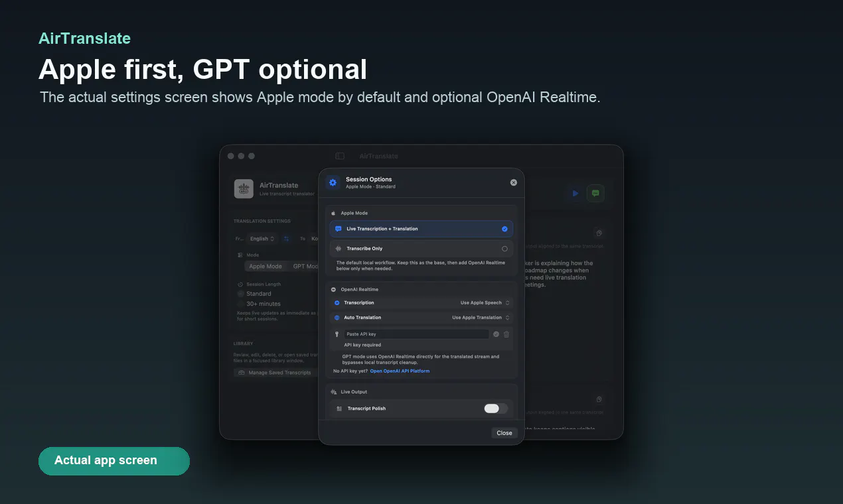Choose the 30+ minutes session length
Viewport: 843px width, 504px height.
point(260,304)
